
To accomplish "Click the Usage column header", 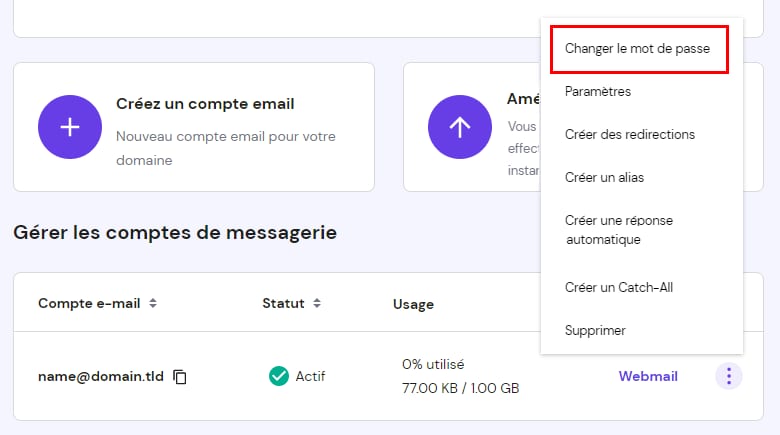I will point(413,303).
